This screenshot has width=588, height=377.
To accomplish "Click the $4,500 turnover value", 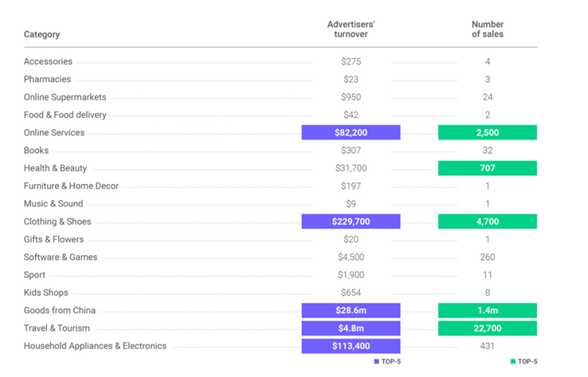I will coord(351,257).
